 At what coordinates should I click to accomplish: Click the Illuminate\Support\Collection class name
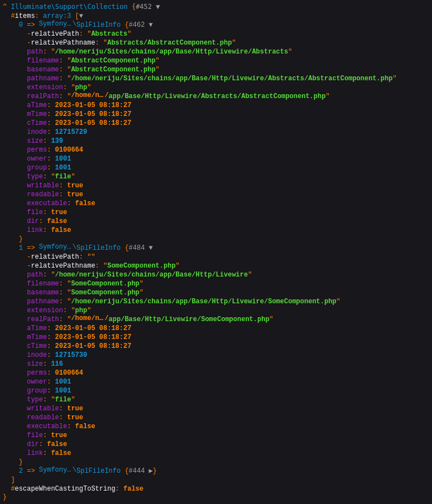click(69, 7)
